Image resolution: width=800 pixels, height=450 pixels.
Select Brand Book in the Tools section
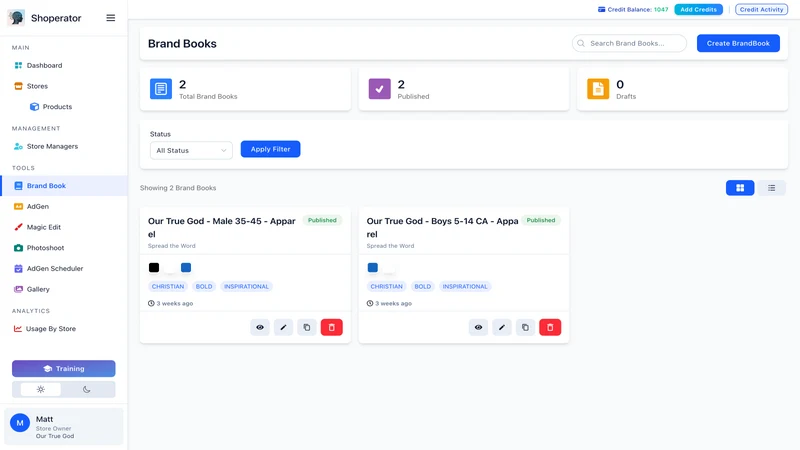tap(64, 186)
